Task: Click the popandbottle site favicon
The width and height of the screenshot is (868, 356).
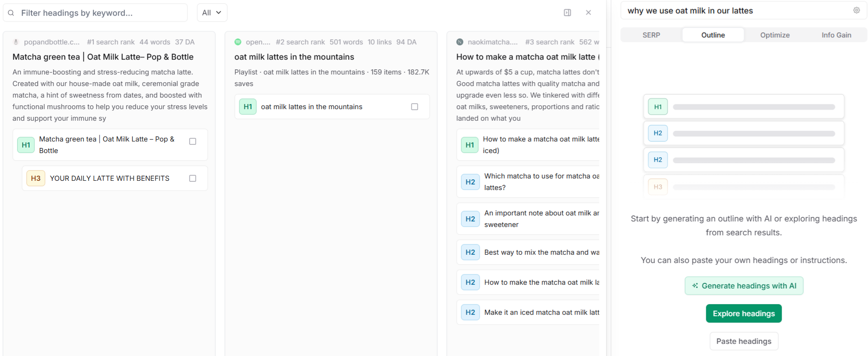Action: click(16, 42)
